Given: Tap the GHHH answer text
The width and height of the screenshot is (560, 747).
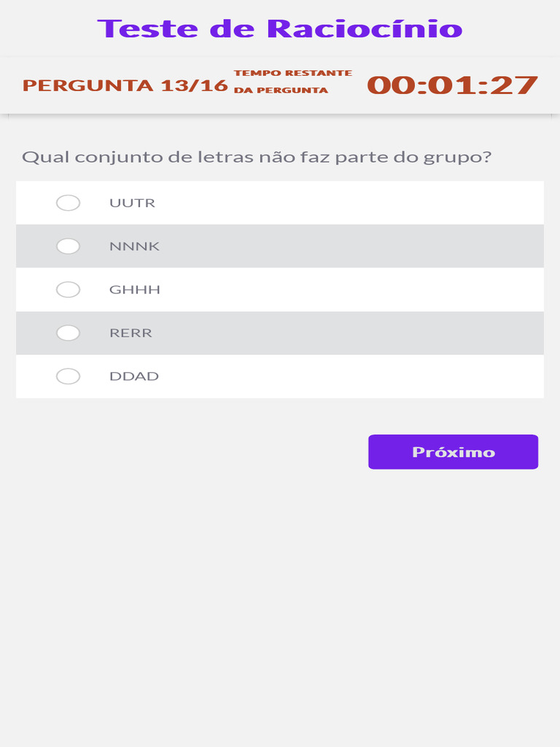Looking at the screenshot, I should 135,290.
